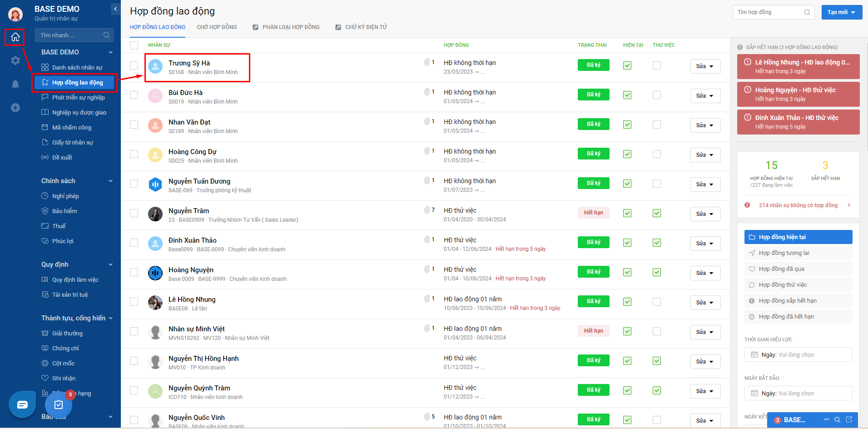Switch to Hợp đồng lao động tab

[x=158, y=27]
